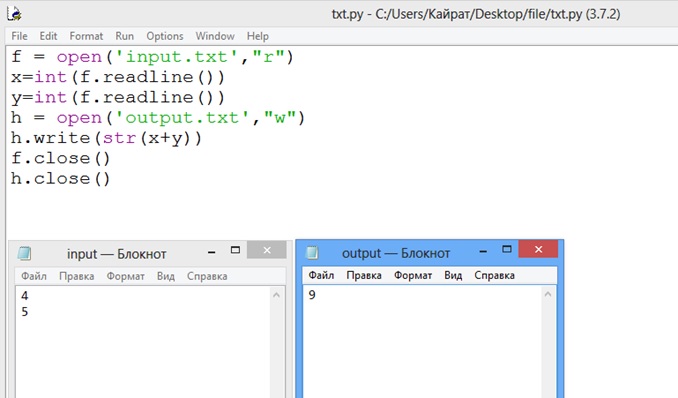Click the notepad icon in output window title

(x=312, y=252)
